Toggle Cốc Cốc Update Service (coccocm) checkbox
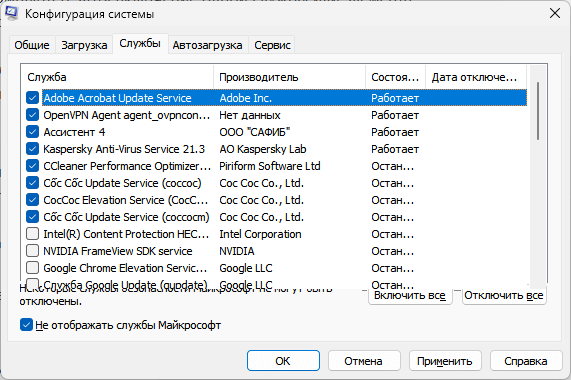 tap(32, 217)
